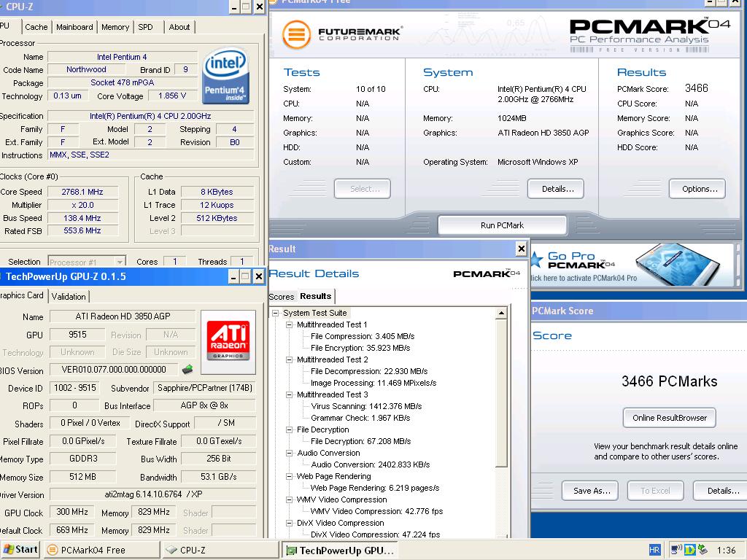Image resolution: width=747 pixels, height=560 pixels.
Task: Select File Encryption: 35.923 MB/s row
Action: pyautogui.click(x=360, y=348)
